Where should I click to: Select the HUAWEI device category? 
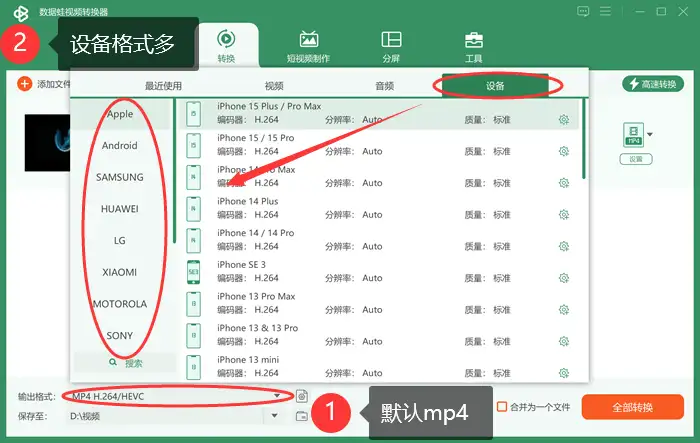pos(120,209)
